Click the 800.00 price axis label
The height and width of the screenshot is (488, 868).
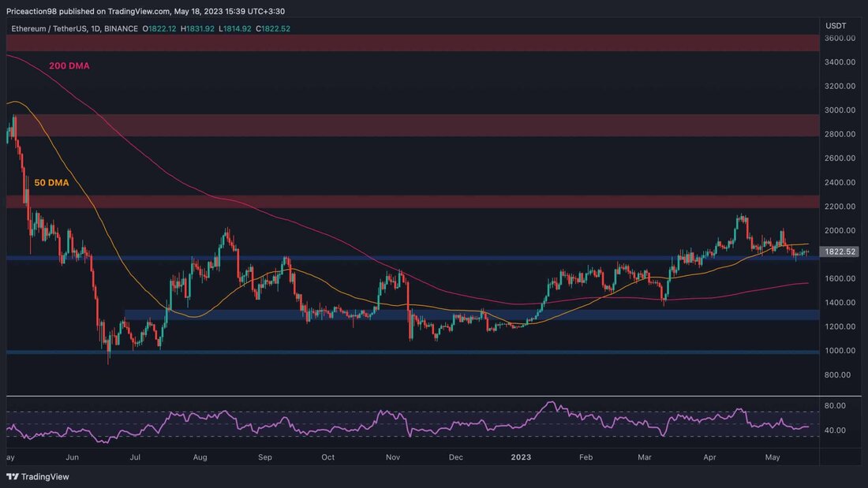point(837,375)
